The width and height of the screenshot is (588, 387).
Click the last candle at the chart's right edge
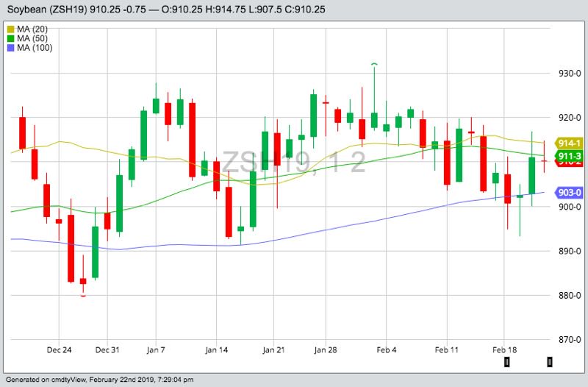tap(544, 160)
